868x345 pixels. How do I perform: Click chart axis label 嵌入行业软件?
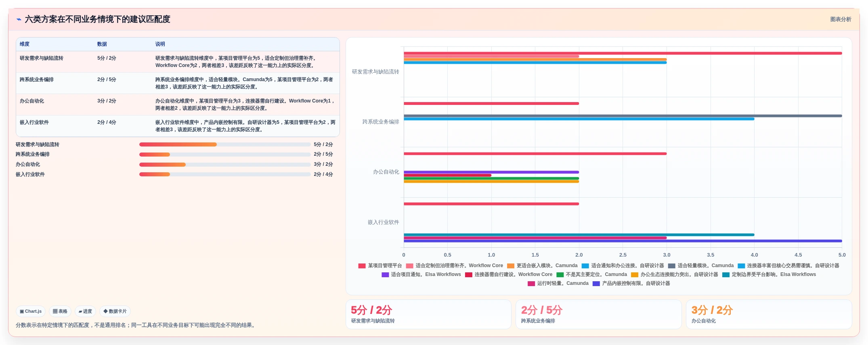pyautogui.click(x=383, y=222)
